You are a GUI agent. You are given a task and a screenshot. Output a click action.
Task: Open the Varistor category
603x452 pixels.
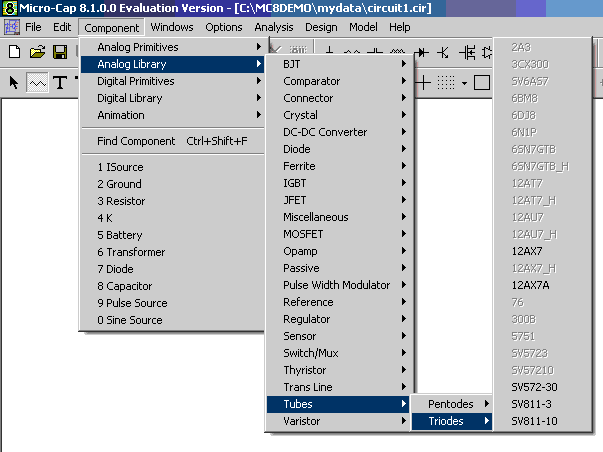[x=340, y=421]
